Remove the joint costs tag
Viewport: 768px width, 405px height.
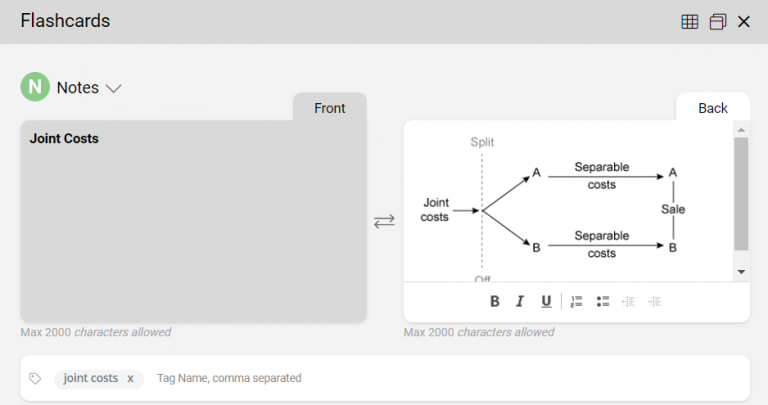point(130,379)
